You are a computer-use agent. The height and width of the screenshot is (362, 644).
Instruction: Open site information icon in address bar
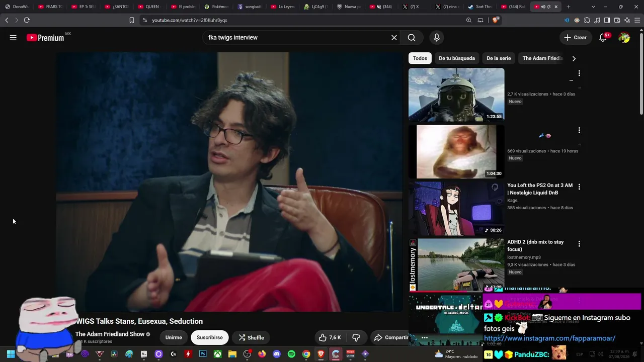[145, 20]
